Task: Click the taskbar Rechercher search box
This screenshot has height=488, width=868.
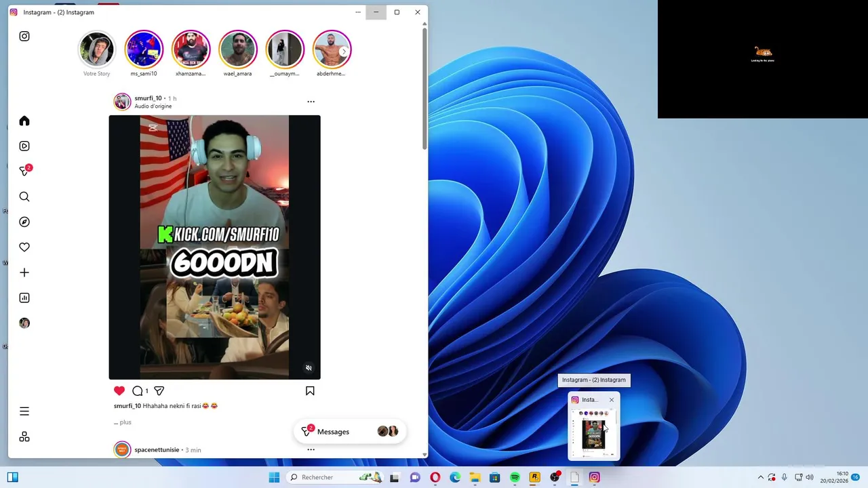Action: tap(335, 477)
